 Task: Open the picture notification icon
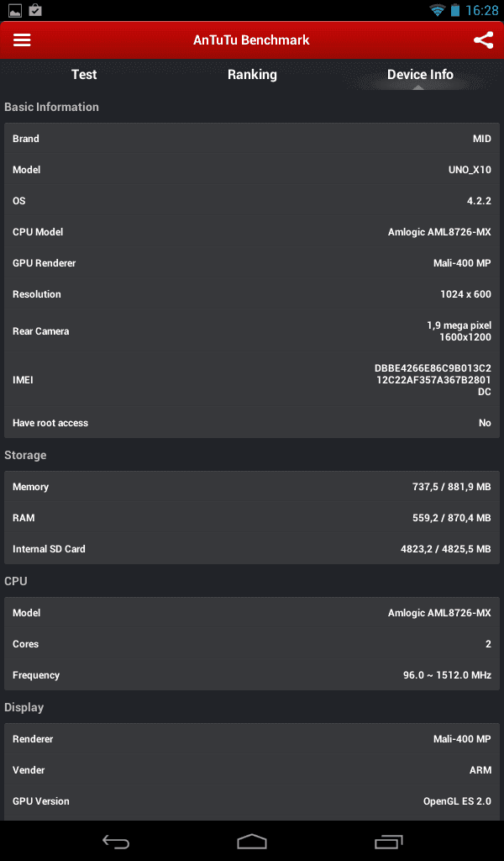(x=15, y=10)
